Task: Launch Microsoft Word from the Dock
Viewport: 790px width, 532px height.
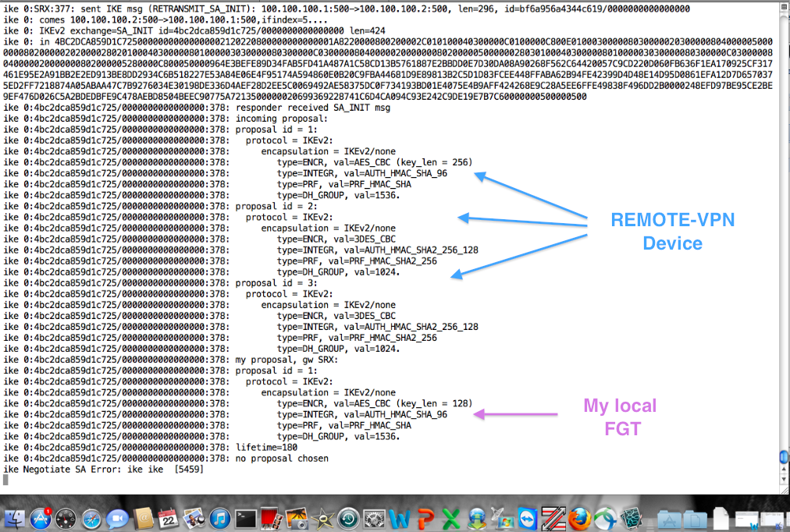Action: [400, 519]
